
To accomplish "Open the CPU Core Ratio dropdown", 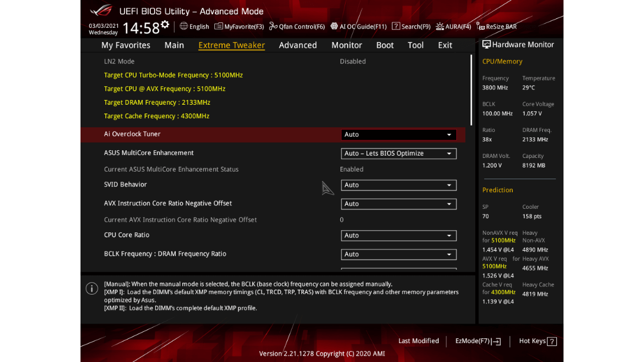I will [x=398, y=235].
